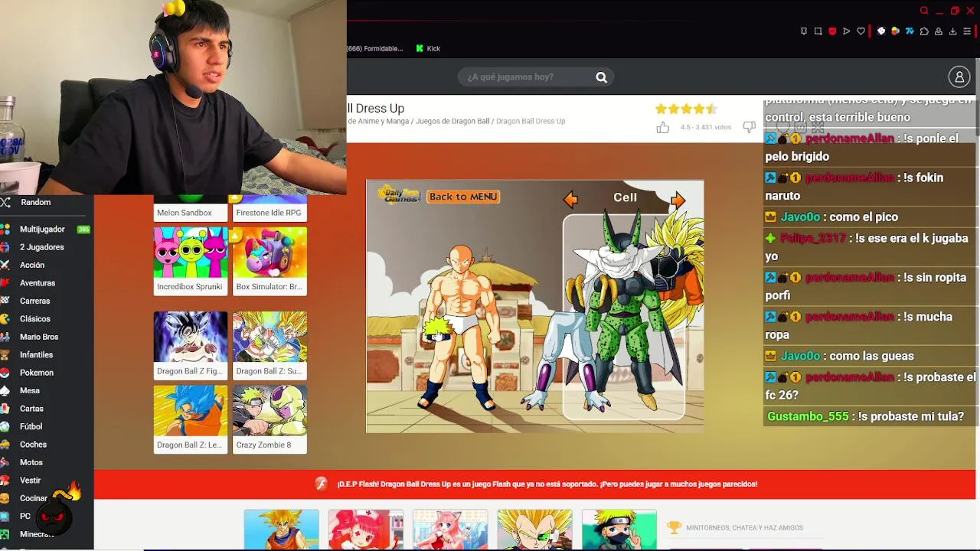
Task: Open the multicolor circle extension icon
Action: coord(895,31)
